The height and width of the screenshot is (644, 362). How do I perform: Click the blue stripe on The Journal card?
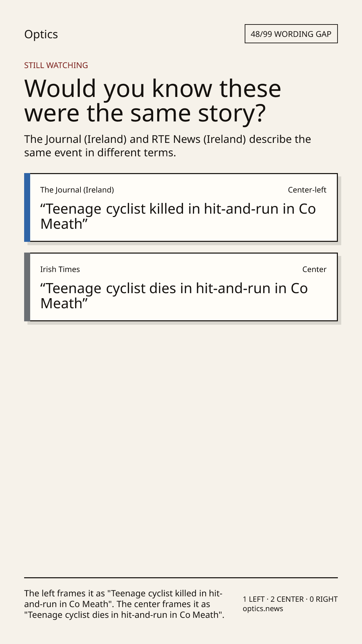[27, 208]
